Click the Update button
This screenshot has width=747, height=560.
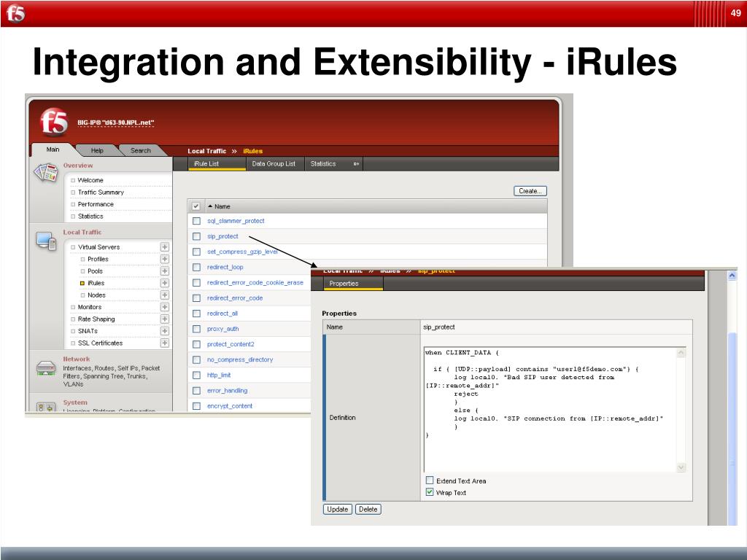click(x=338, y=509)
